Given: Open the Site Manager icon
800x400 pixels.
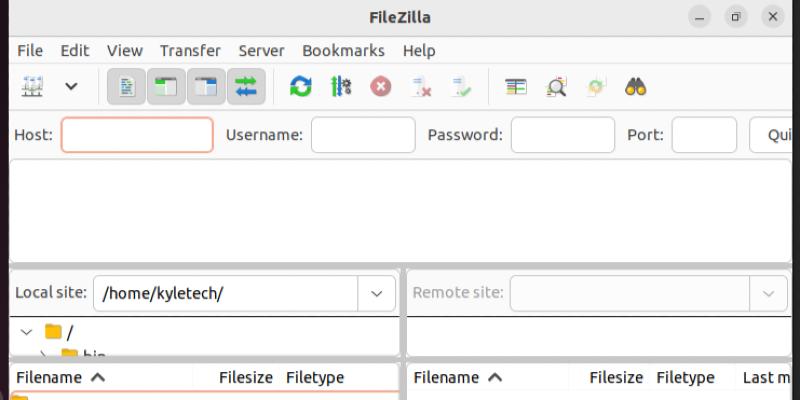Looking at the screenshot, I should click(32, 87).
